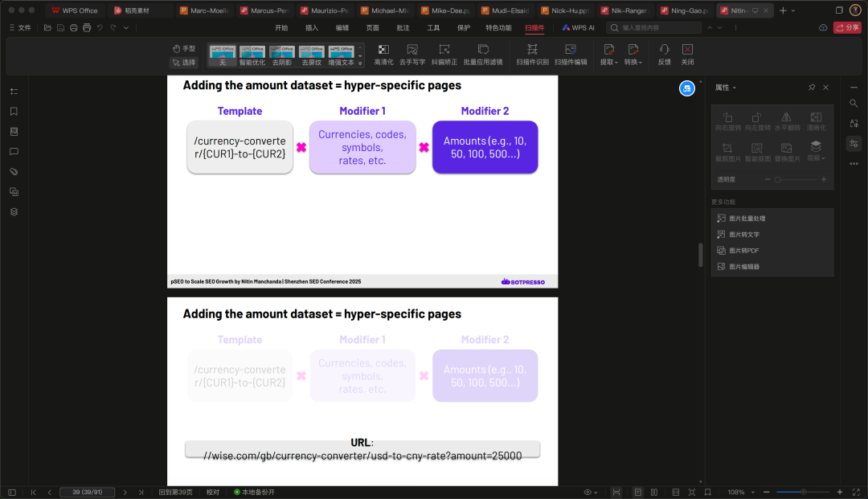
Task: Click the translate icon in right rail
Action: point(854,124)
